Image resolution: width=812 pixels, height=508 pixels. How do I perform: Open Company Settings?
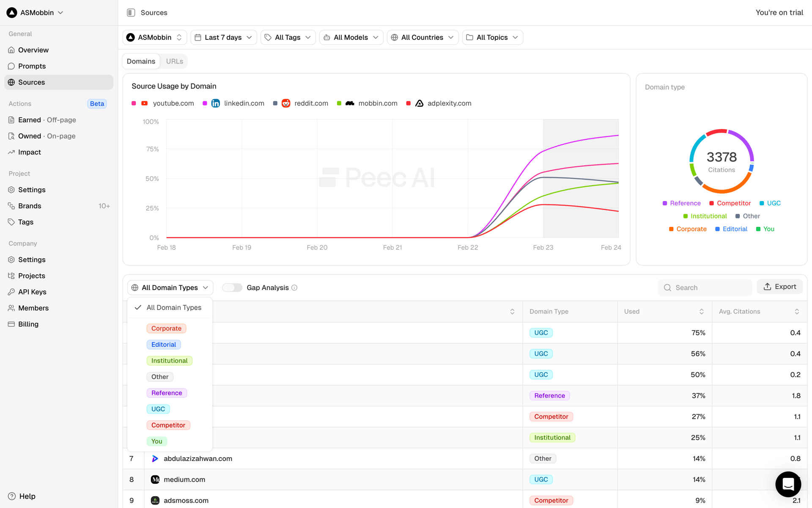tap(59, 260)
